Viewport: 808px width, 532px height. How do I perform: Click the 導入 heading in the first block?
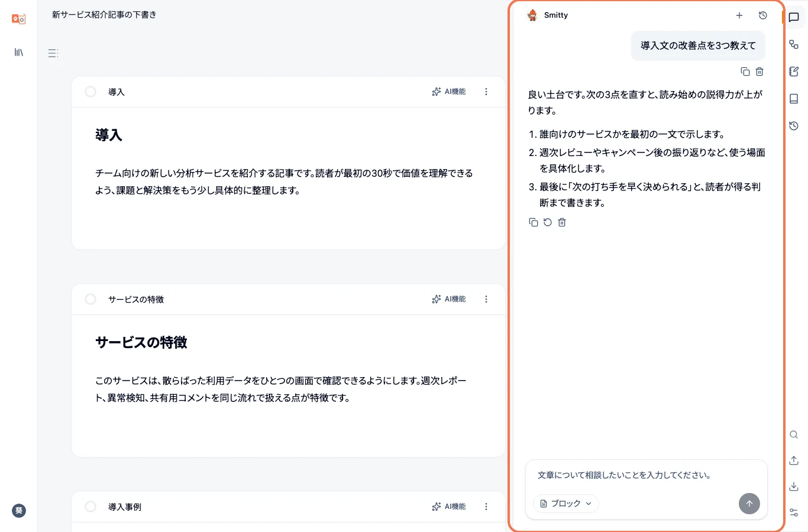(109, 135)
